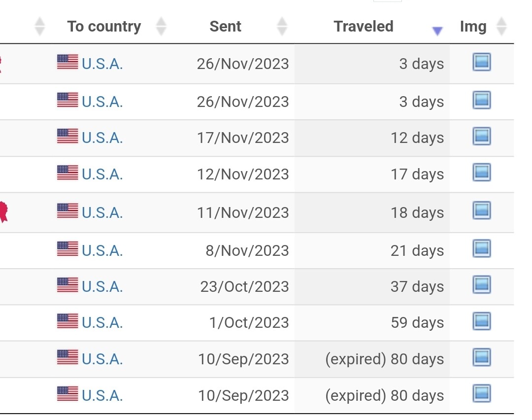Sort by To country using its arrows
The width and height of the screenshot is (532, 420).
[161, 27]
